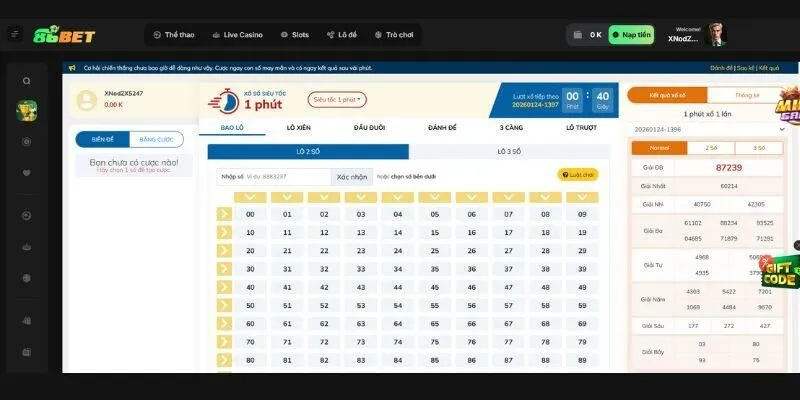Open the Siêu tốc 1 phút dropdown

click(337, 100)
